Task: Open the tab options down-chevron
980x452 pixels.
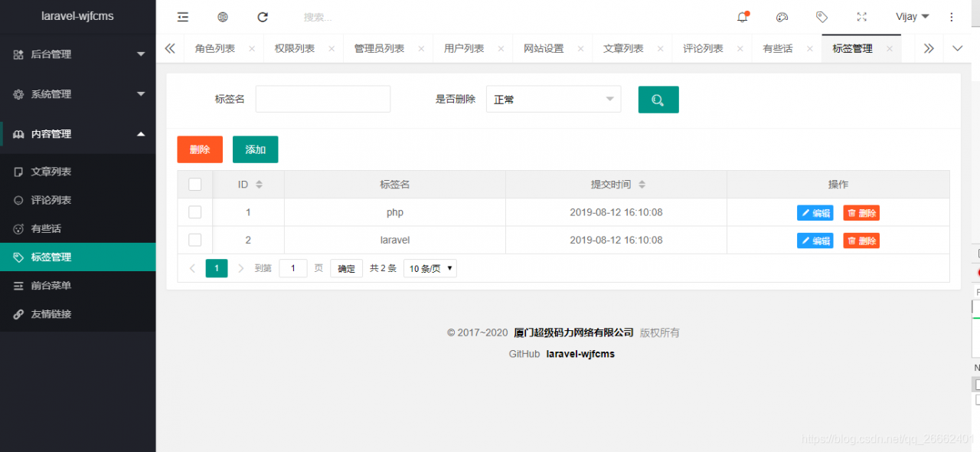Action: click(957, 48)
